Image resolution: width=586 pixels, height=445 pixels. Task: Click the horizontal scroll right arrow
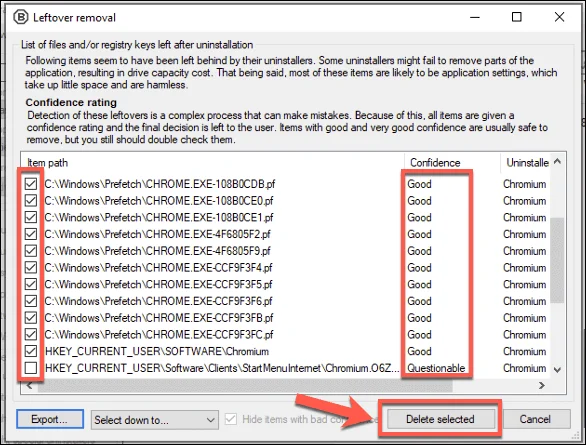coord(542,385)
